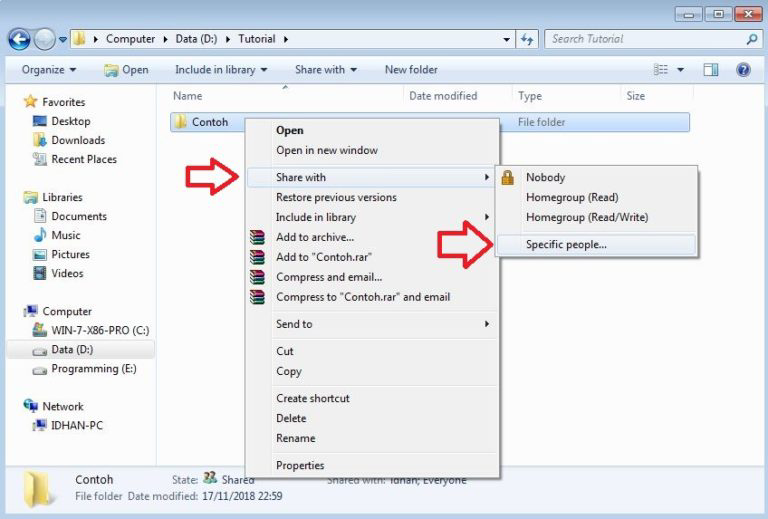768x519 pixels.
Task: Open the recent pages dropdown arrow
Action: point(63,39)
